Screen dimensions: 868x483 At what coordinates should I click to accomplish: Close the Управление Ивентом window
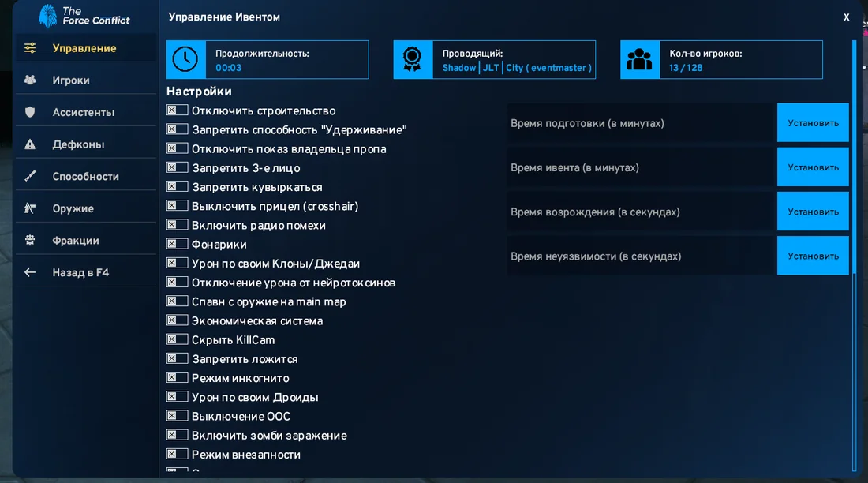point(846,17)
